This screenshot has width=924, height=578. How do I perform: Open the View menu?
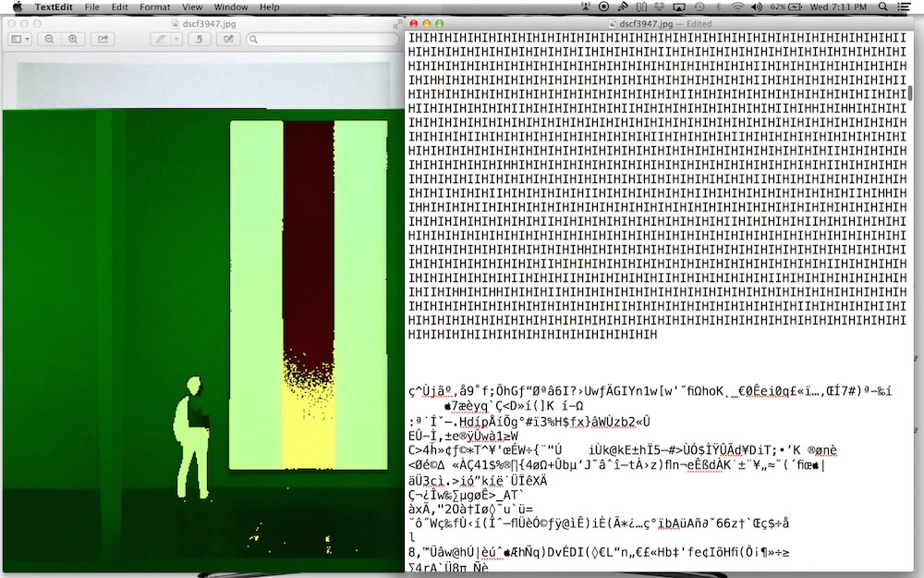[x=192, y=7]
